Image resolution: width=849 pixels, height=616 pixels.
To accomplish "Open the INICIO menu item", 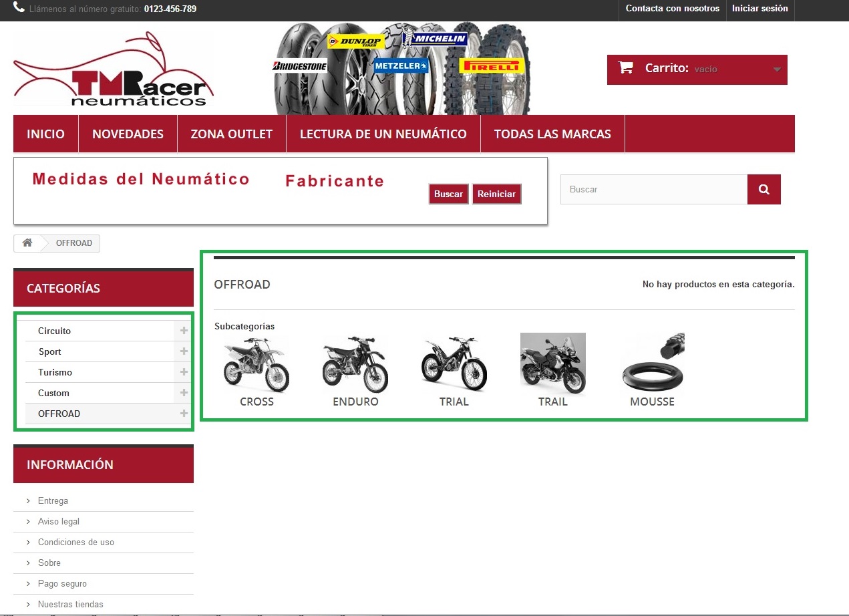I will tap(46, 134).
